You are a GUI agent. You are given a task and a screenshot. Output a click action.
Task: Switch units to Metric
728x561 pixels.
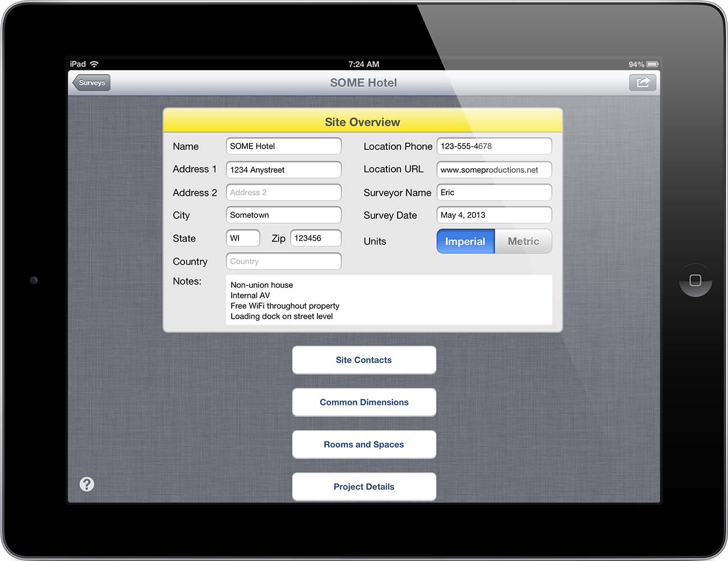click(x=523, y=241)
